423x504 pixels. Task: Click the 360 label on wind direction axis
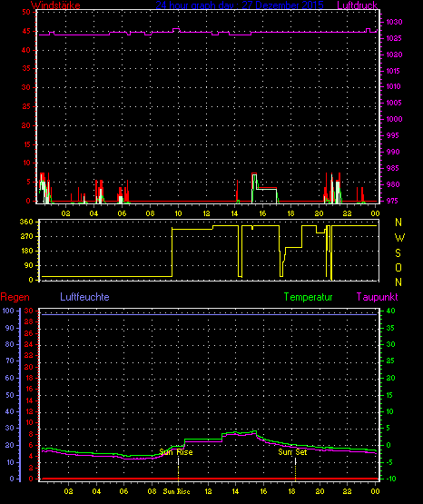coord(26,222)
